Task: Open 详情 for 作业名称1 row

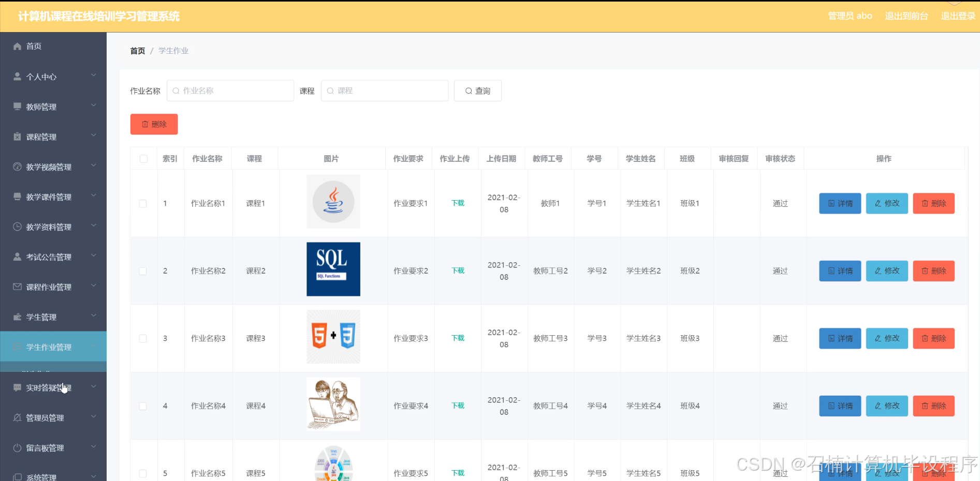Action: click(x=840, y=203)
